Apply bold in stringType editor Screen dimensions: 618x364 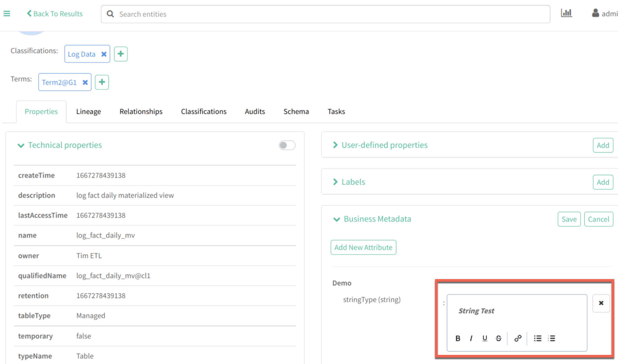458,338
